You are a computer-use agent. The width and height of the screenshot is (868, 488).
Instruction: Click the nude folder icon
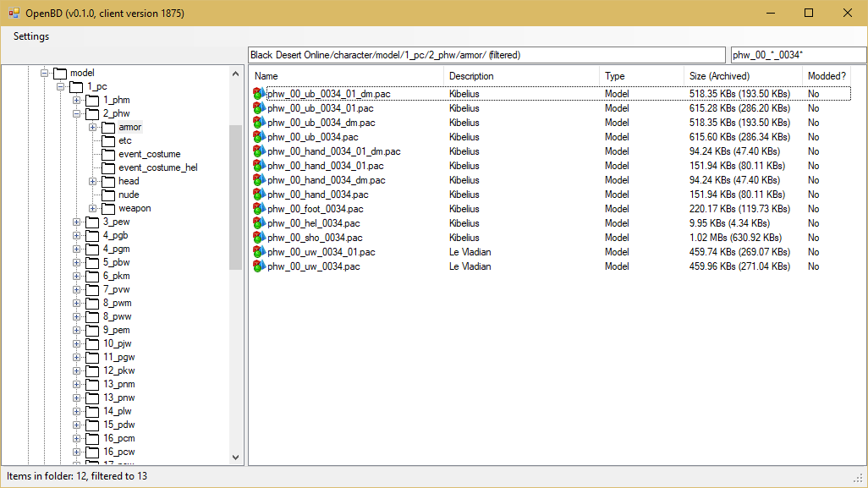107,195
